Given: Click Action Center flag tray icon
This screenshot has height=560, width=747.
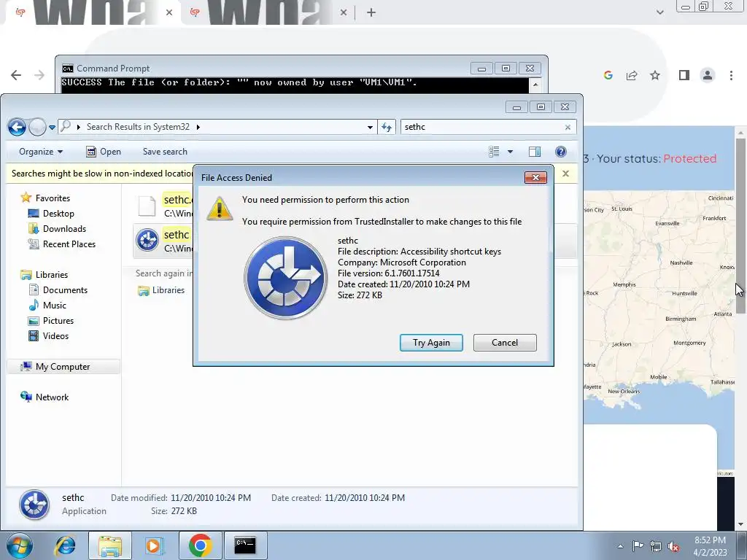Looking at the screenshot, I should click(x=638, y=546).
